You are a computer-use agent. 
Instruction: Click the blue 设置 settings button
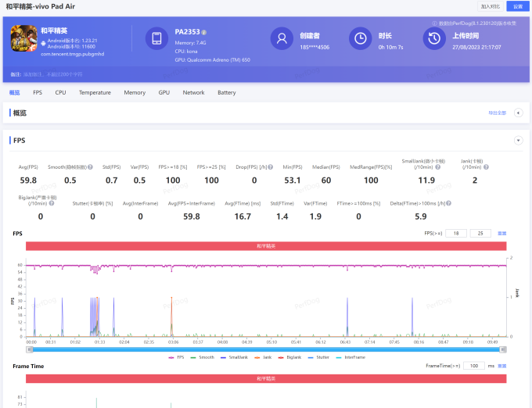(518, 6)
